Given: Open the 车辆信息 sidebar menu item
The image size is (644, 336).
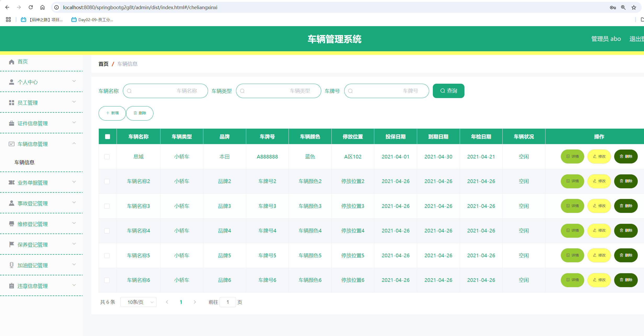Looking at the screenshot, I should [24, 162].
